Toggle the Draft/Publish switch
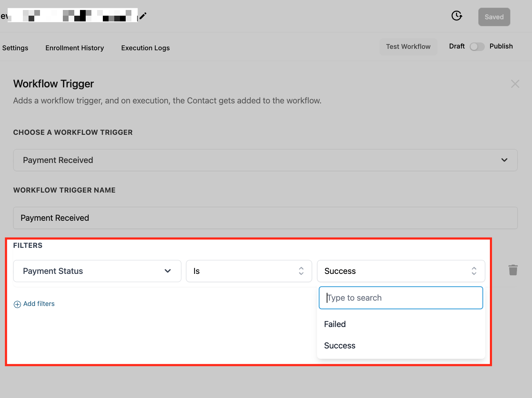The width and height of the screenshot is (532, 398). click(477, 47)
